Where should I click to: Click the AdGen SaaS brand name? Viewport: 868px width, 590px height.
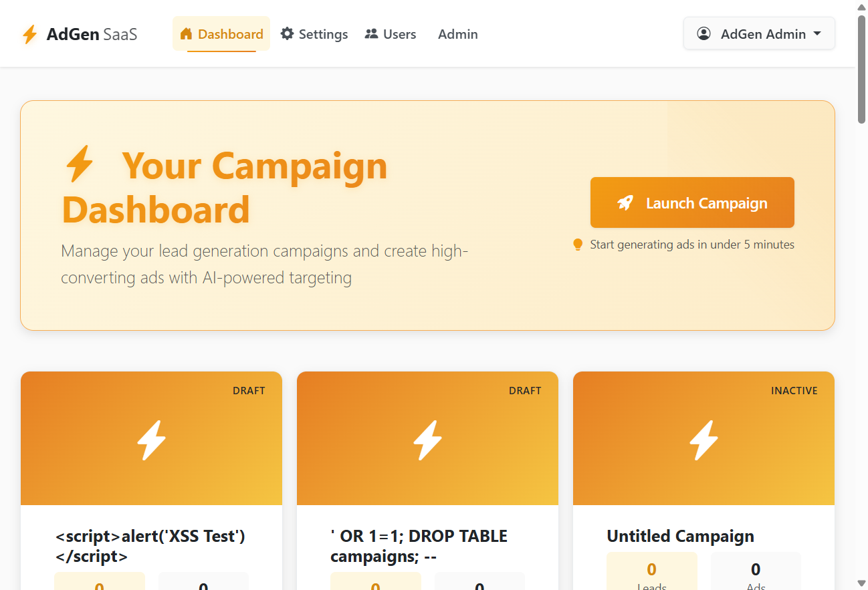point(92,34)
